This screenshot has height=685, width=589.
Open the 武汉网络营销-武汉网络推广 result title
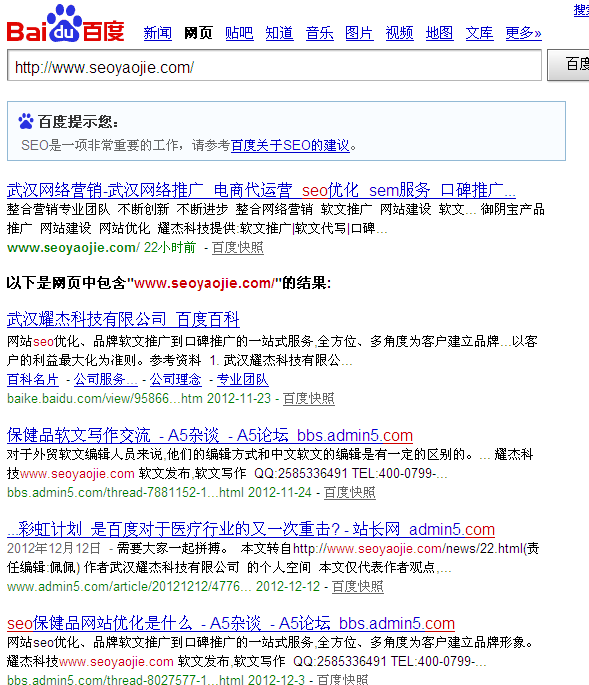click(261, 190)
